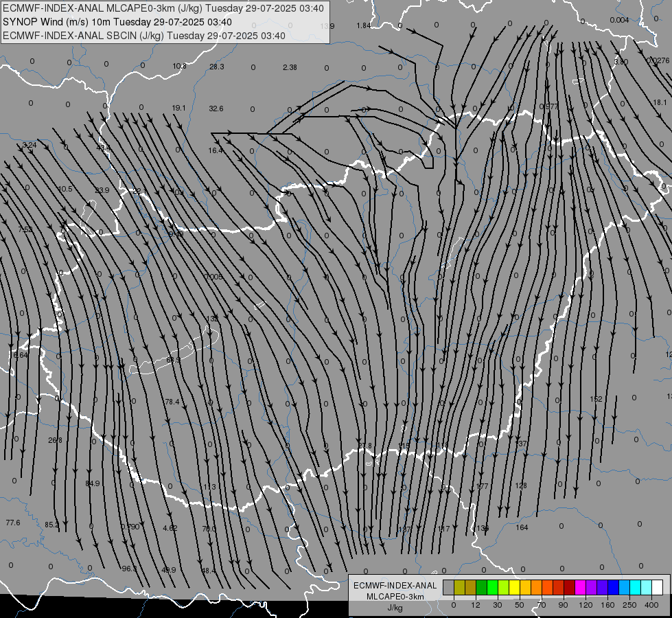Click the map value 49.9
This screenshot has height=618, width=672.
169,570
